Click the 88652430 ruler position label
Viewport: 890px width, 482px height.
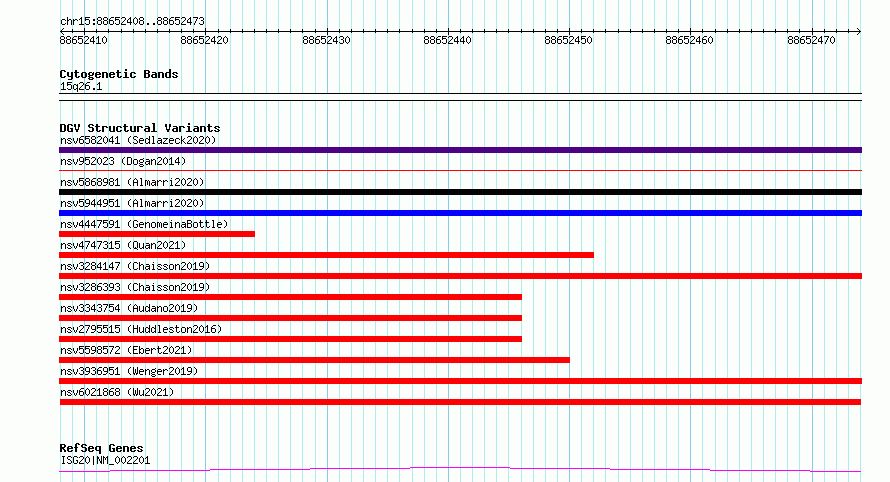(x=326, y=40)
